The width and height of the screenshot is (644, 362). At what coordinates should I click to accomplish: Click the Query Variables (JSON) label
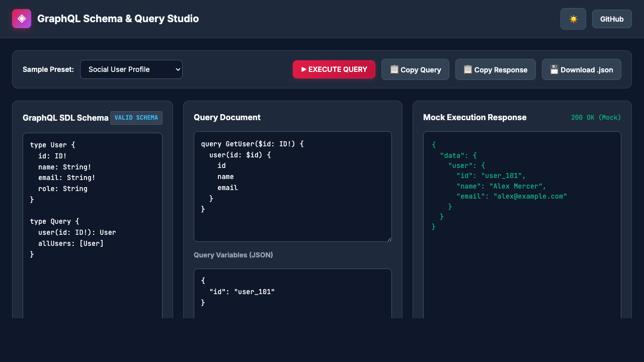point(233,255)
